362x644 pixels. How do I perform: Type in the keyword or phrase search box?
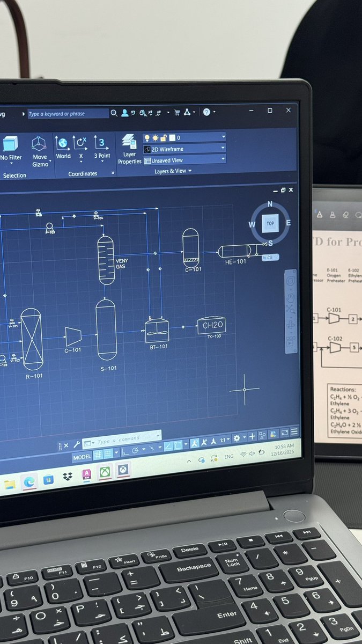[68, 114]
